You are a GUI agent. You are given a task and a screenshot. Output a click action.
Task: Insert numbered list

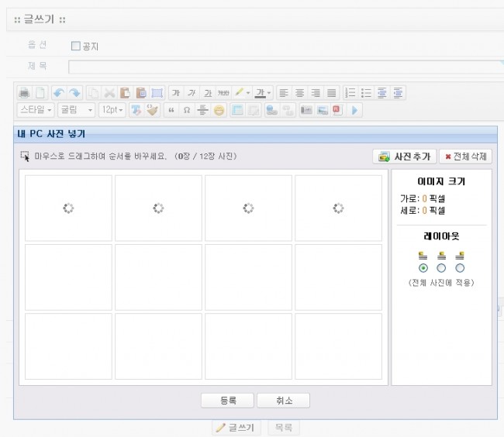click(x=350, y=93)
